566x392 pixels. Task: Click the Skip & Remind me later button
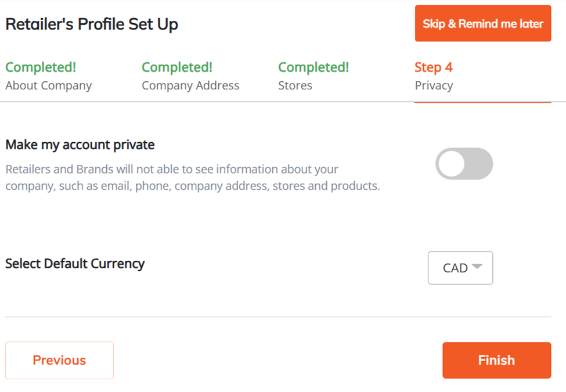[482, 24]
